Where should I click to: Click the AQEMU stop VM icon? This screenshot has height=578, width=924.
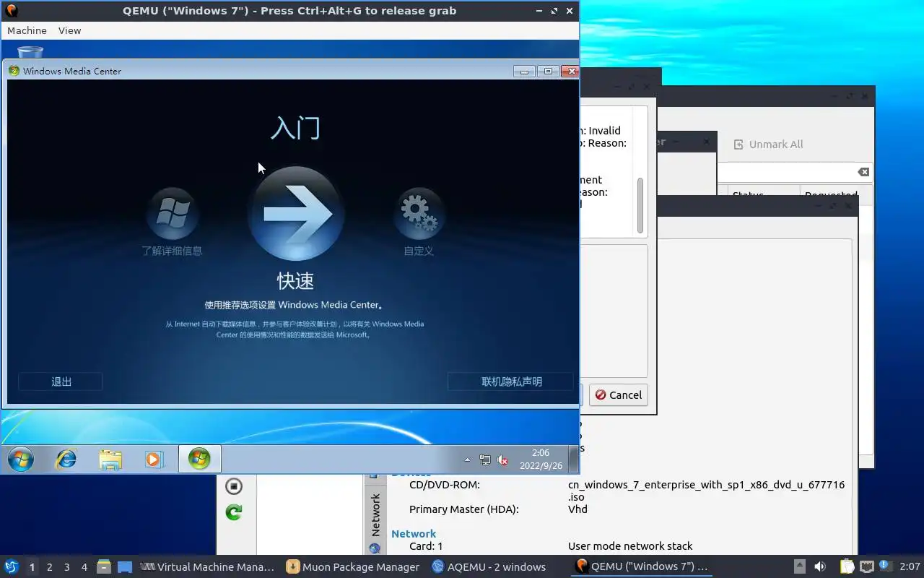[x=233, y=486]
